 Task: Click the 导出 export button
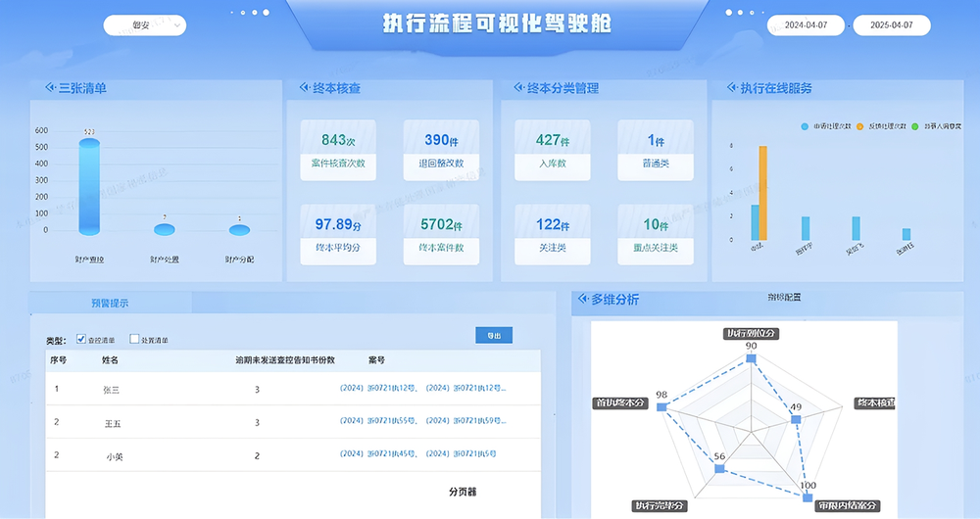tap(494, 335)
